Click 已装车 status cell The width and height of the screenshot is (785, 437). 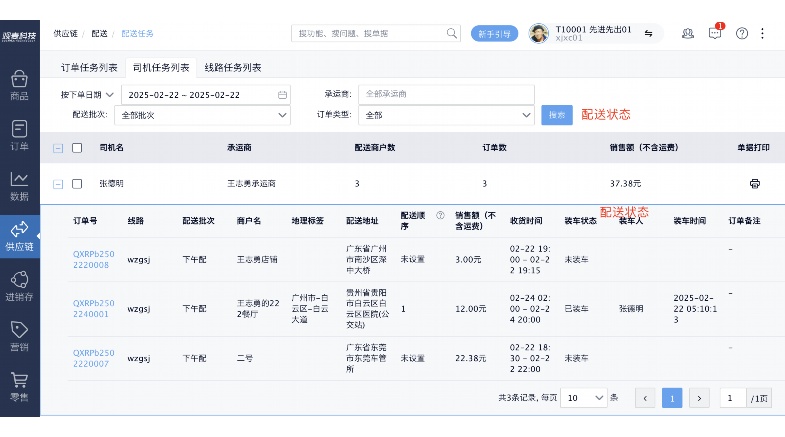576,308
